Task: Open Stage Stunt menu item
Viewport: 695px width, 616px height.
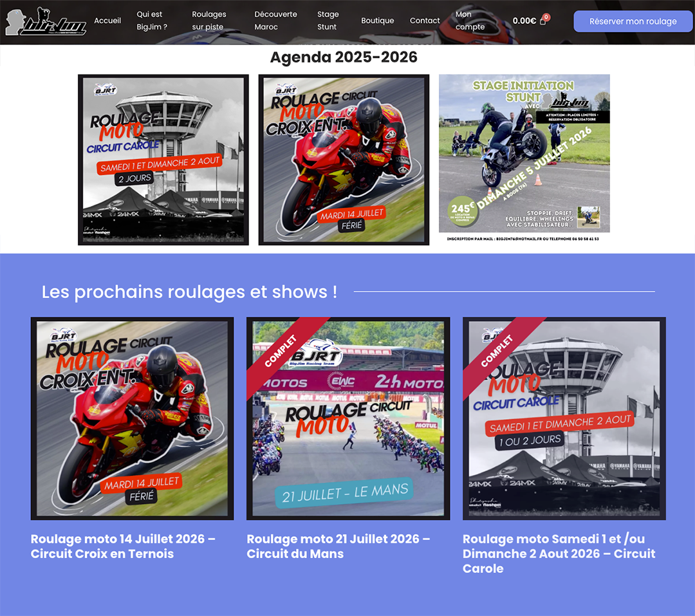Action: click(328, 21)
